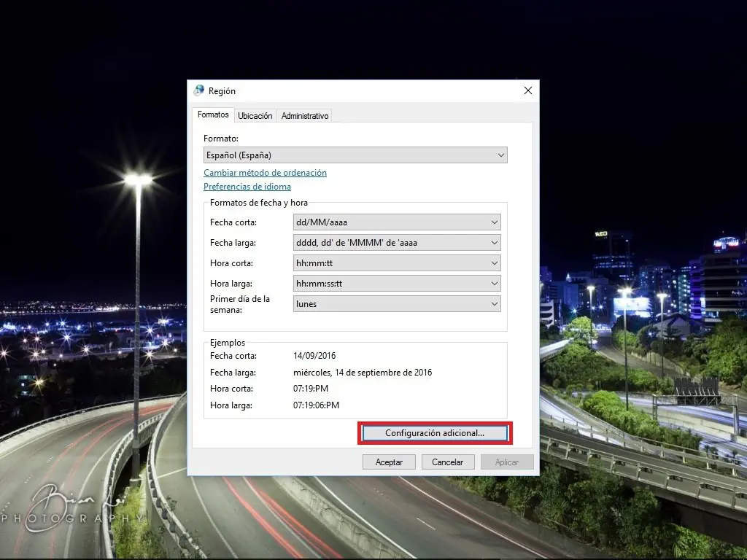
Task: Confirm with the Aceptar button
Action: pyautogui.click(x=390, y=462)
